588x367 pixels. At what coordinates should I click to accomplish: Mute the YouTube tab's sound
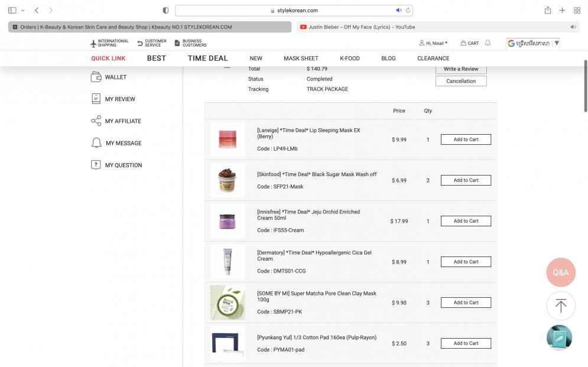pyautogui.click(x=573, y=27)
